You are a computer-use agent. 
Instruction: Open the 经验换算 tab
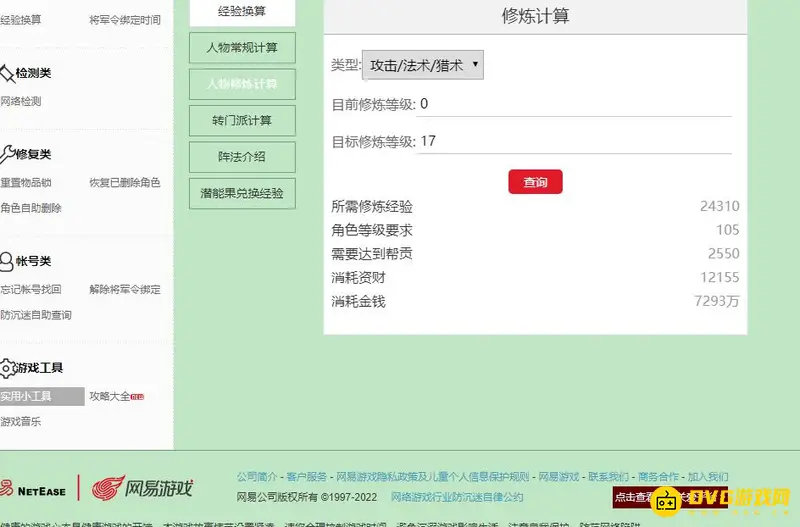(242, 12)
